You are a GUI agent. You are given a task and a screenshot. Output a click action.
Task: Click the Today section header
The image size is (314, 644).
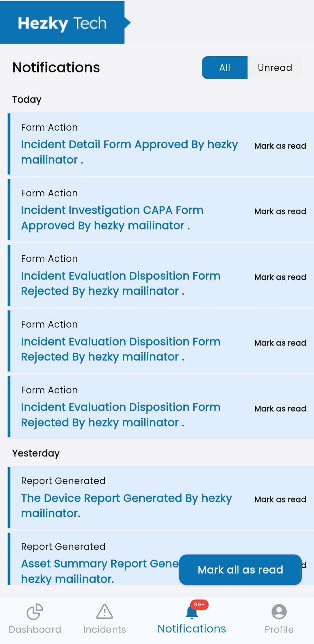27,99
